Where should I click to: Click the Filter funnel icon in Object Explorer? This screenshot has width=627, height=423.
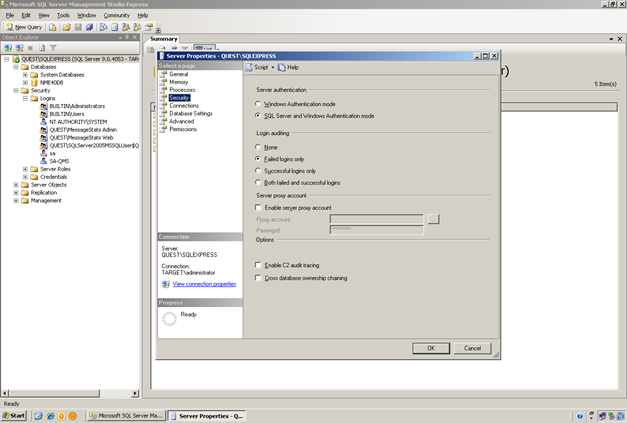53,48
